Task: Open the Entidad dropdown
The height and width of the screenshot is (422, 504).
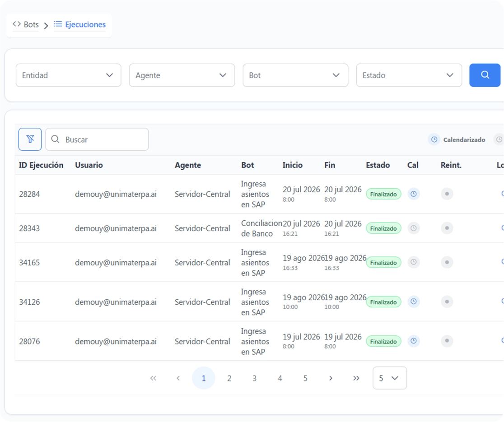Action: point(69,75)
